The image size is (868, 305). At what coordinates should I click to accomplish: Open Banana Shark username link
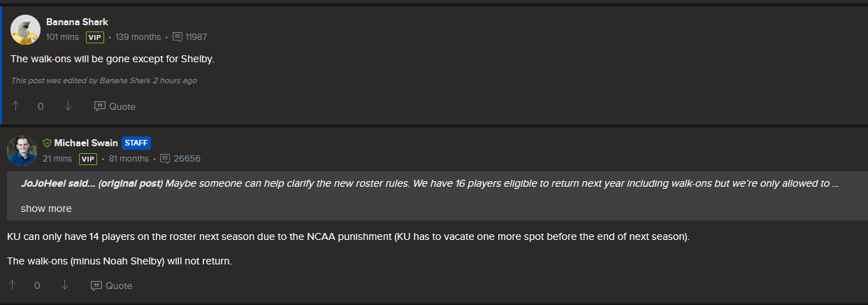(77, 22)
